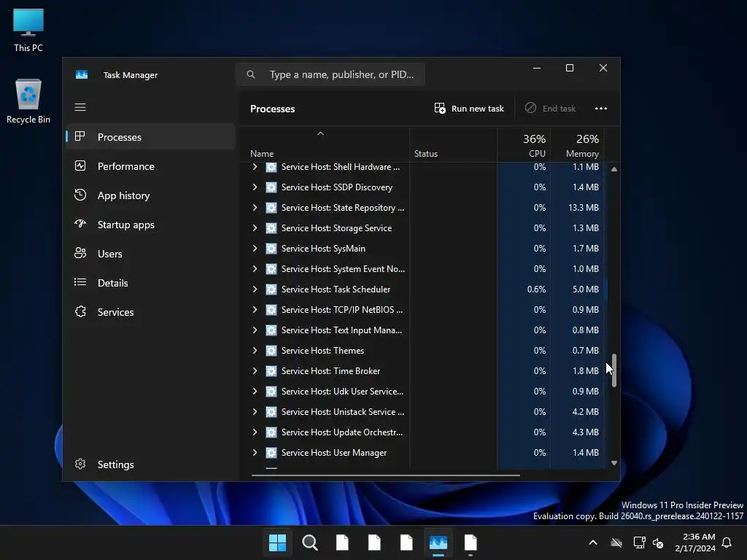This screenshot has height=560, width=747.
Task: Click gear icon of Service Host: Time Broker
Action: (271, 371)
